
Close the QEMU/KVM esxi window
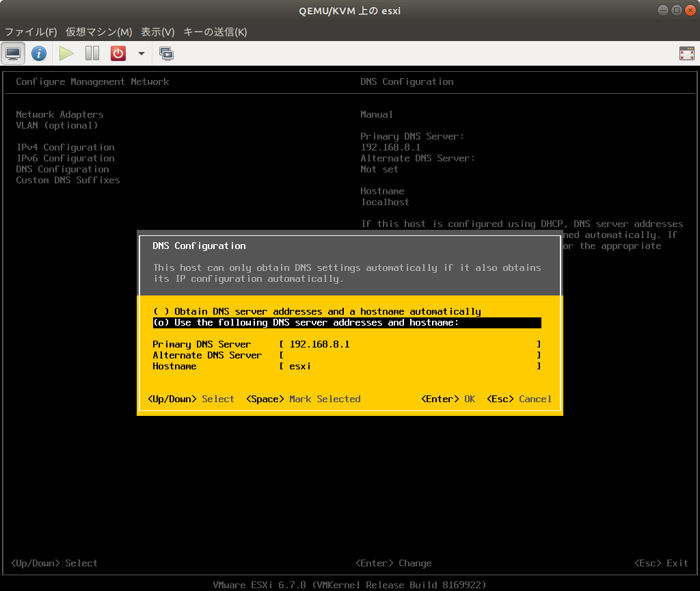pos(690,10)
